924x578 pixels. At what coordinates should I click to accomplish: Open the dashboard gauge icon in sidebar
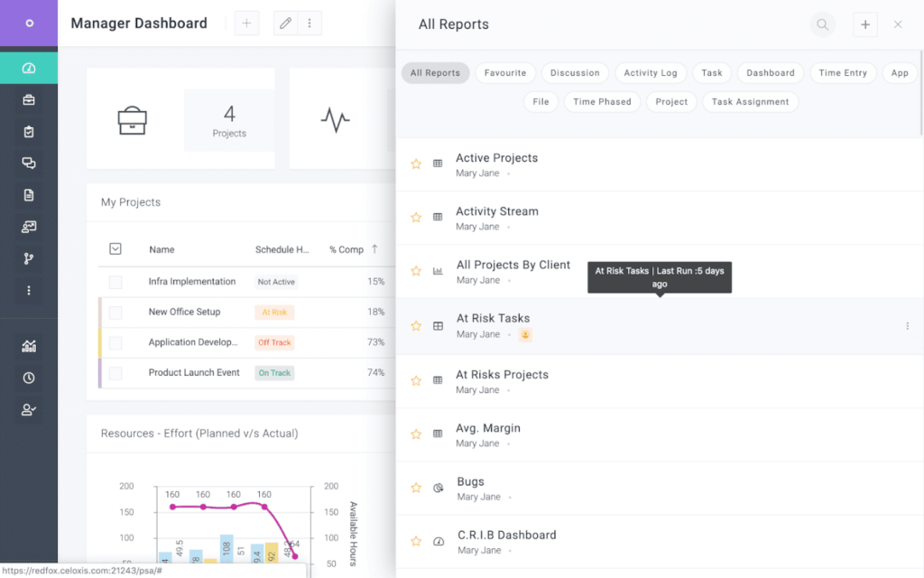[x=28, y=69]
